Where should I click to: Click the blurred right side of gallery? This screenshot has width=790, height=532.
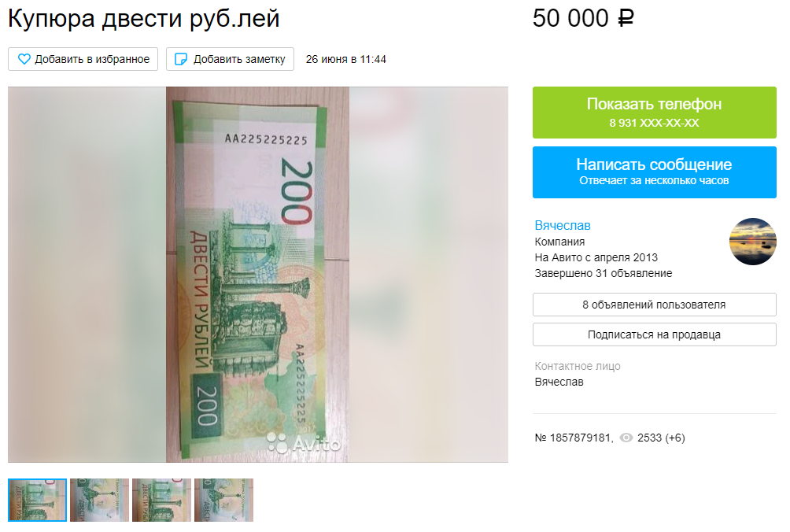pyautogui.click(x=429, y=275)
